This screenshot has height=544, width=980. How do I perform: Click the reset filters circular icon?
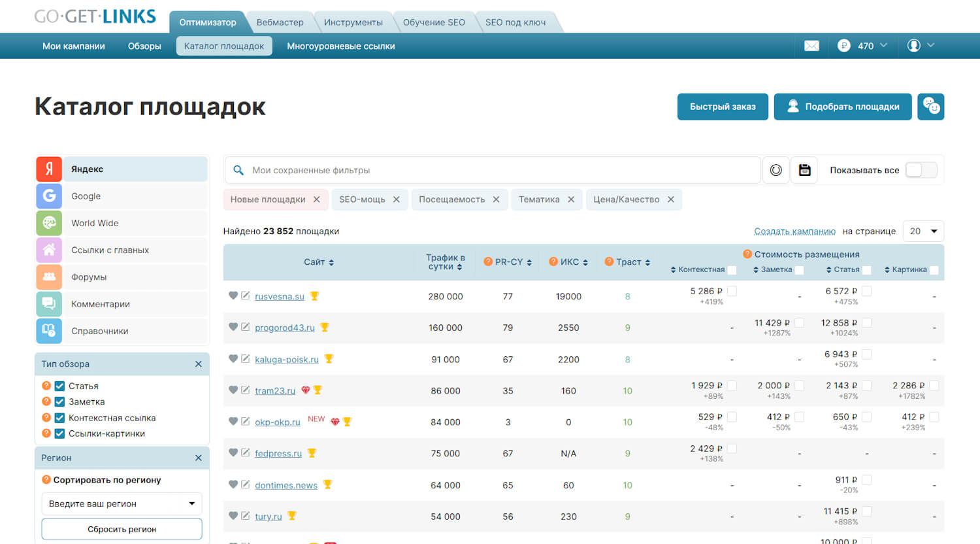pos(776,170)
